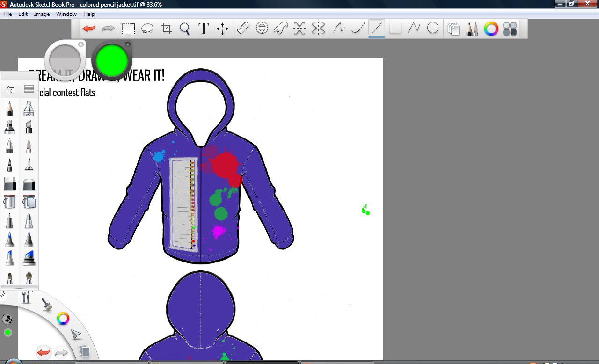This screenshot has width=599, height=364.
Task: Open Help menu
Action: (x=89, y=14)
